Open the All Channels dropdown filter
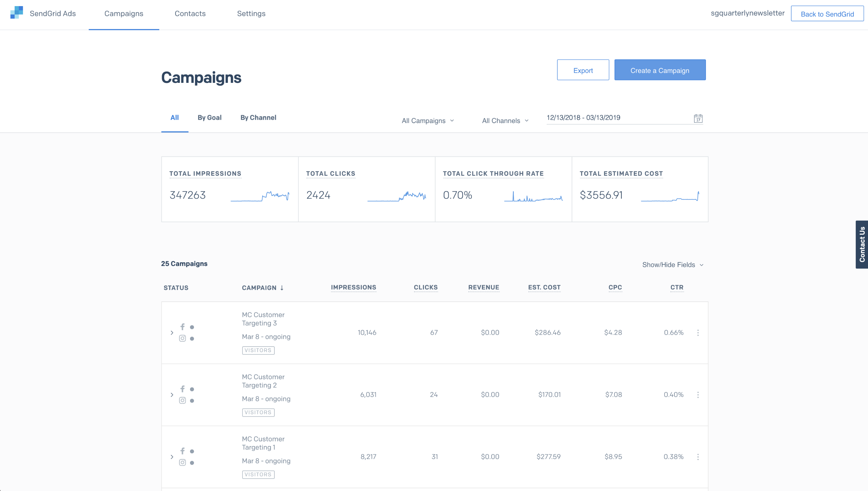The height and width of the screenshot is (491, 868). tap(505, 120)
